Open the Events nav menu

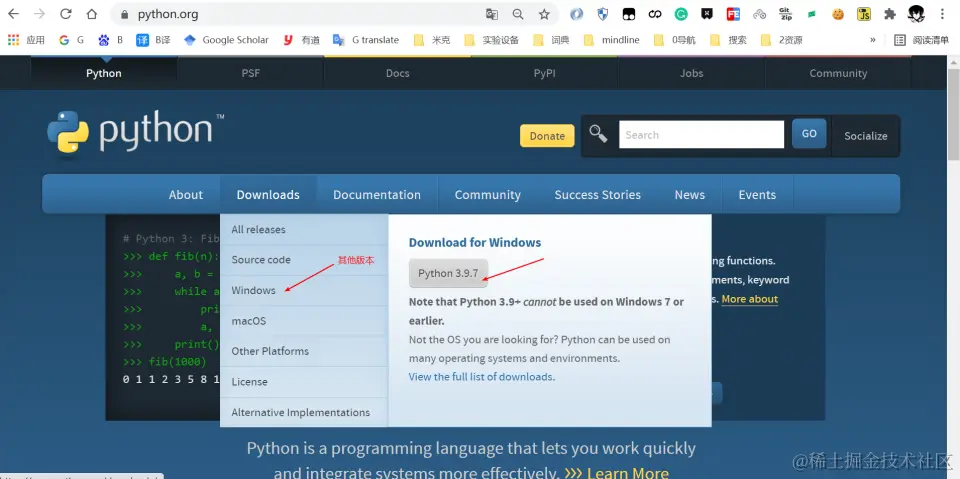point(757,195)
